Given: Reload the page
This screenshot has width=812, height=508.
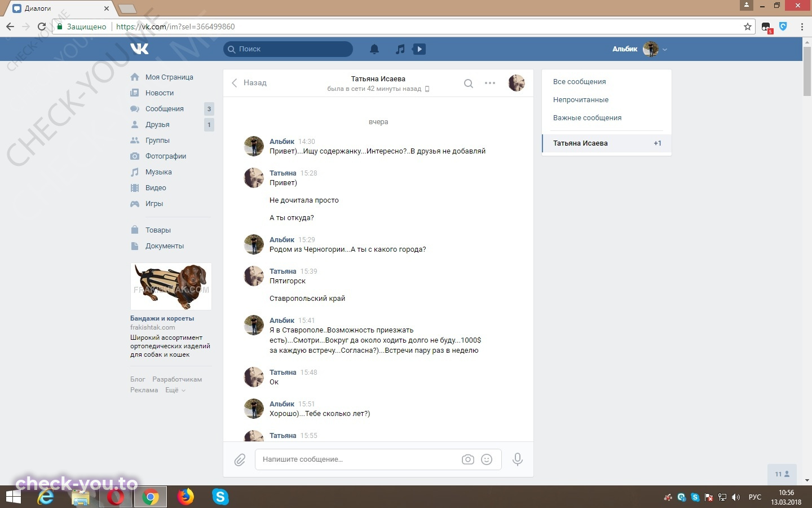Looking at the screenshot, I should click(x=41, y=27).
